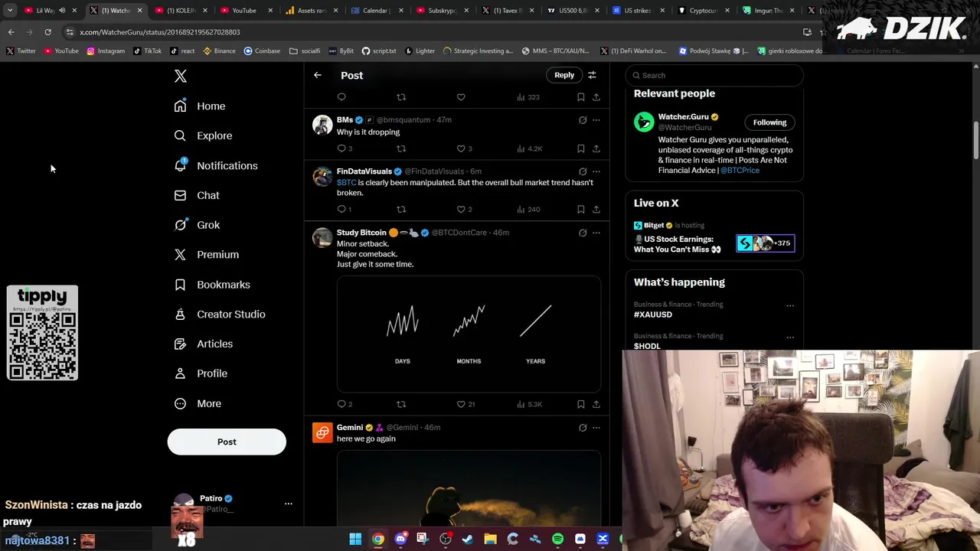Open Creator Studio in the sidebar

tap(220, 315)
